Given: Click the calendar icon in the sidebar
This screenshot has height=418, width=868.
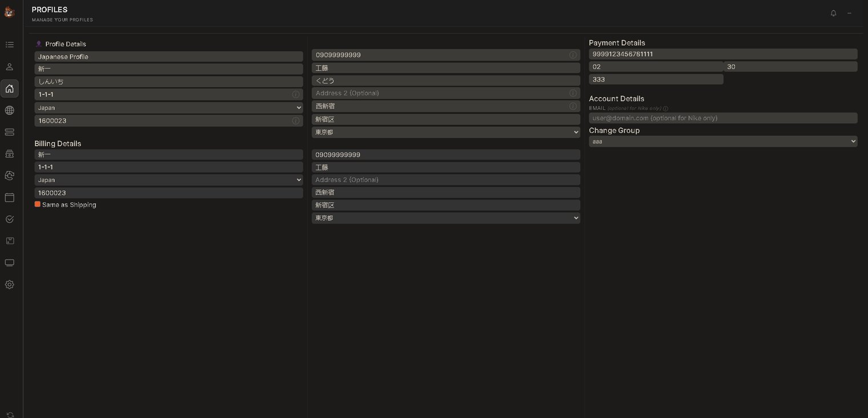Looking at the screenshot, I should point(10,198).
